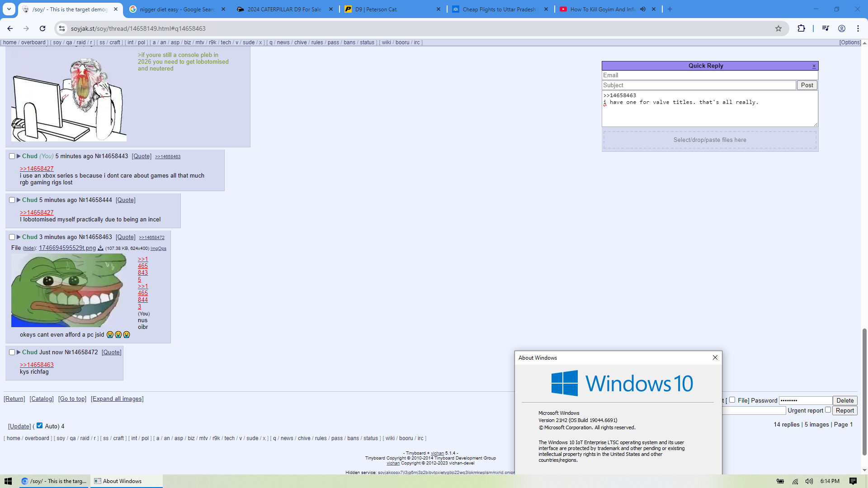Open the media control icon in the toolbar
Image resolution: width=868 pixels, height=488 pixels.
826,28
